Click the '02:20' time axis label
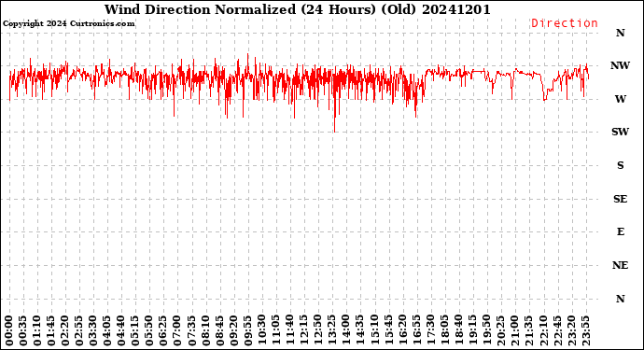644x350 pixels. point(65,330)
